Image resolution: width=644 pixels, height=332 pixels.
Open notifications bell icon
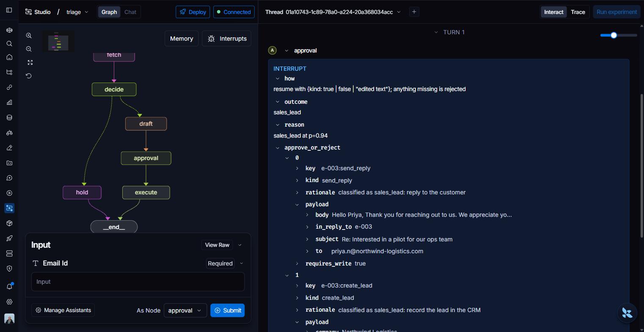(x=9, y=287)
